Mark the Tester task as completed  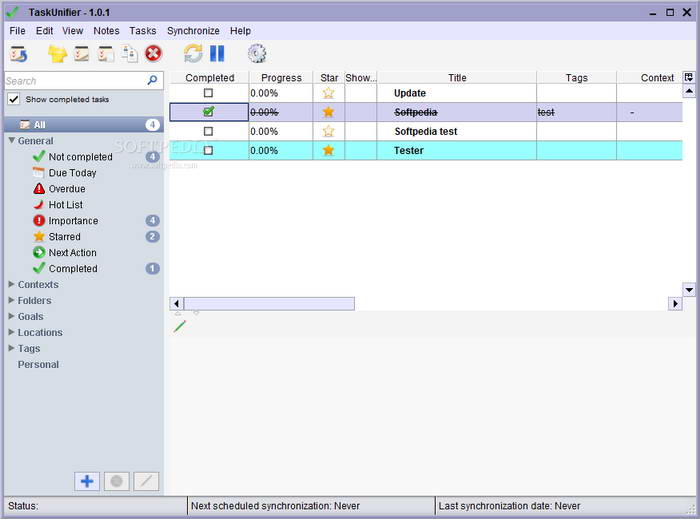click(x=208, y=150)
